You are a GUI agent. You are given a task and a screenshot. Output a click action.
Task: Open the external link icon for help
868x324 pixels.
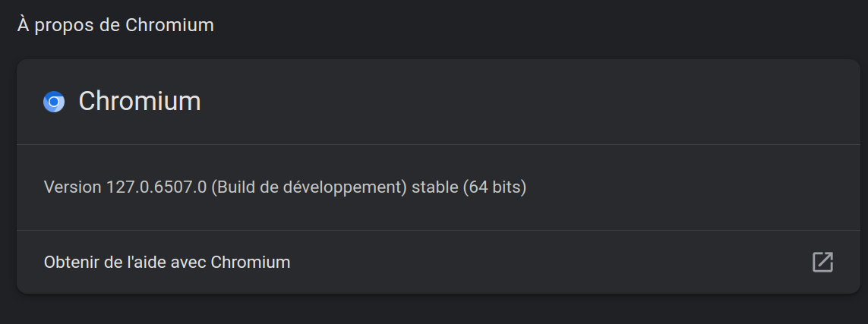(x=822, y=262)
